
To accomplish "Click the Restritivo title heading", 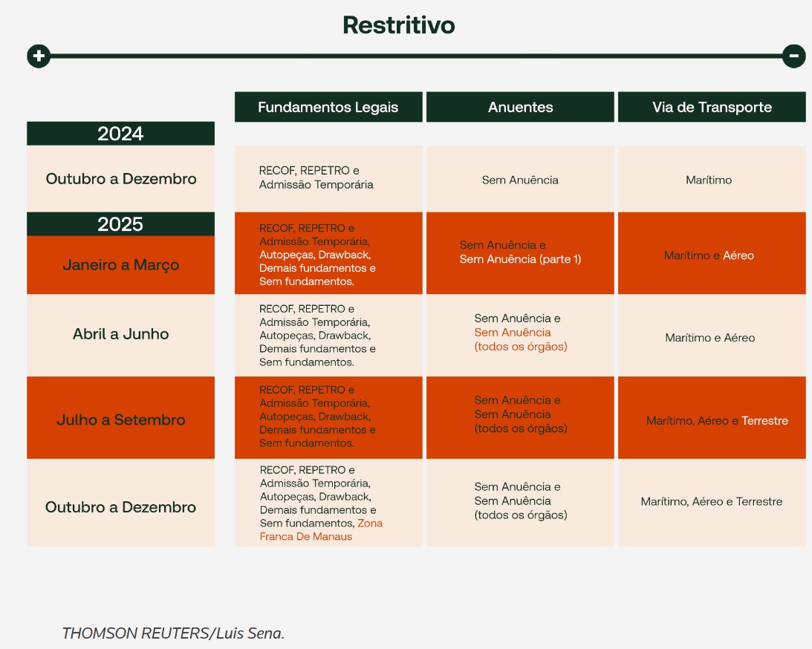I will (x=398, y=25).
